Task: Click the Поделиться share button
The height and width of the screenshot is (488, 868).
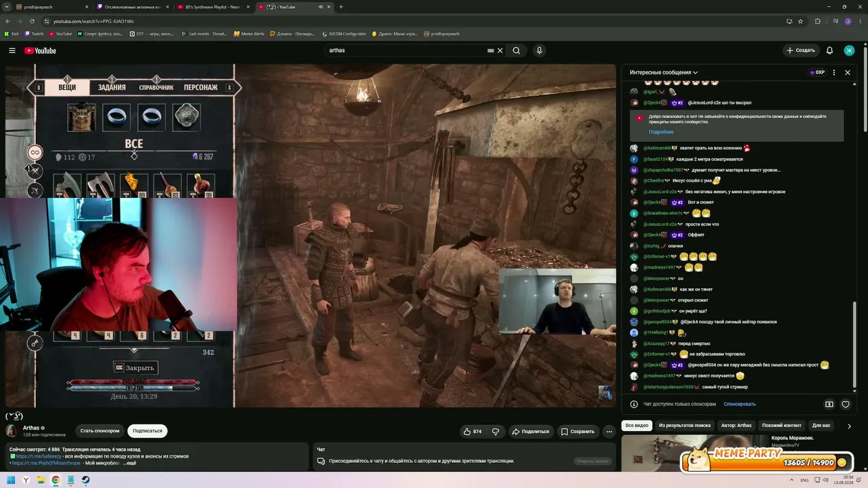Action: point(530,431)
